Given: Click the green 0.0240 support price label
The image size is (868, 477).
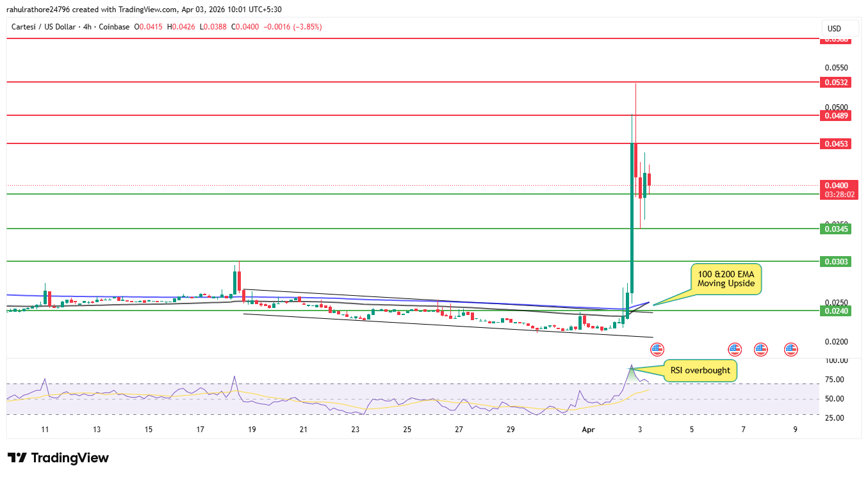Looking at the screenshot, I should (x=836, y=310).
